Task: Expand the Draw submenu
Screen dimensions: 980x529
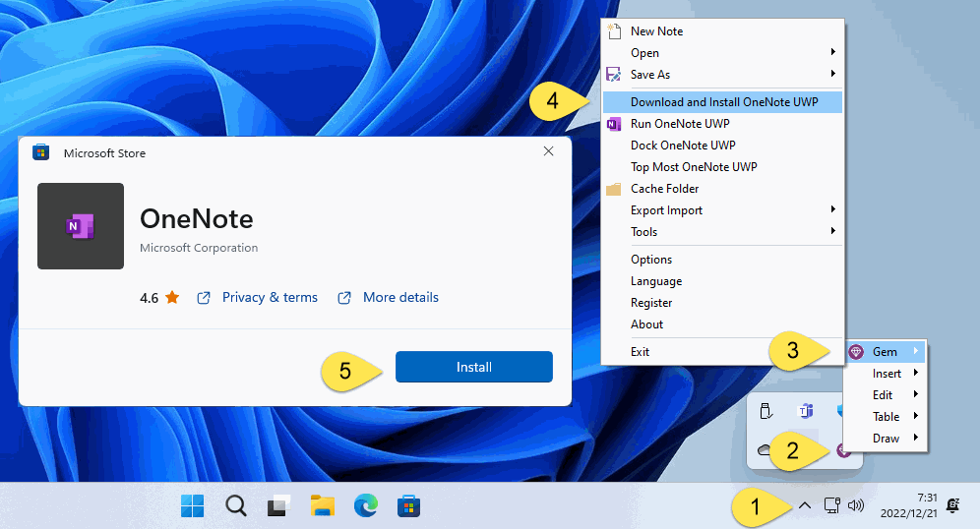Action: (x=916, y=438)
